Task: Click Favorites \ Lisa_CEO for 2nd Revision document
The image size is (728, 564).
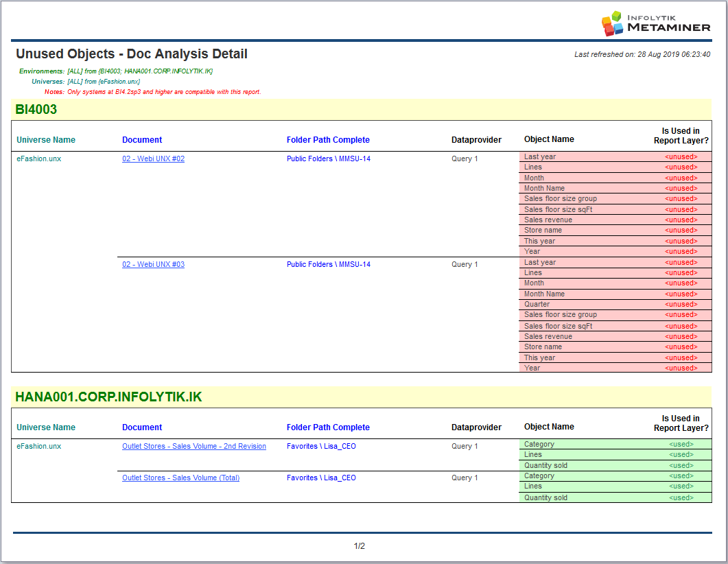Action: coord(321,446)
